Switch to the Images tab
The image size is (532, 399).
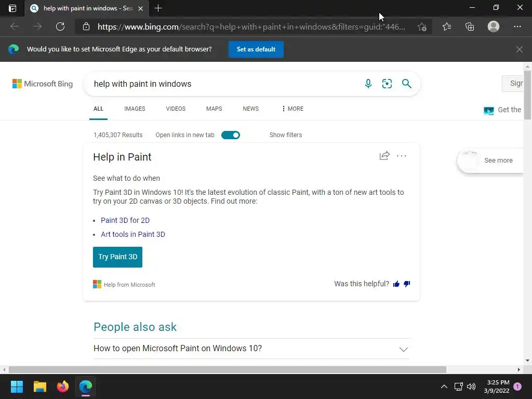click(x=135, y=109)
